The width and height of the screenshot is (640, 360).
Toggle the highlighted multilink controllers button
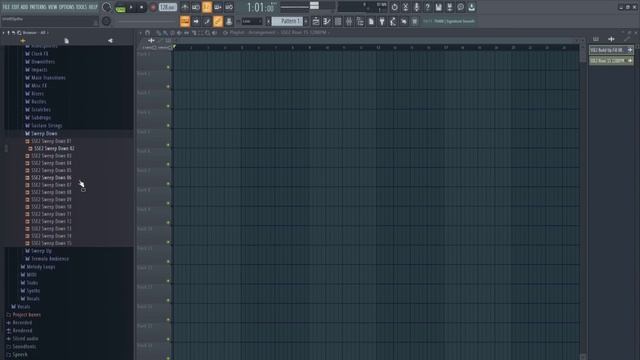(218, 21)
